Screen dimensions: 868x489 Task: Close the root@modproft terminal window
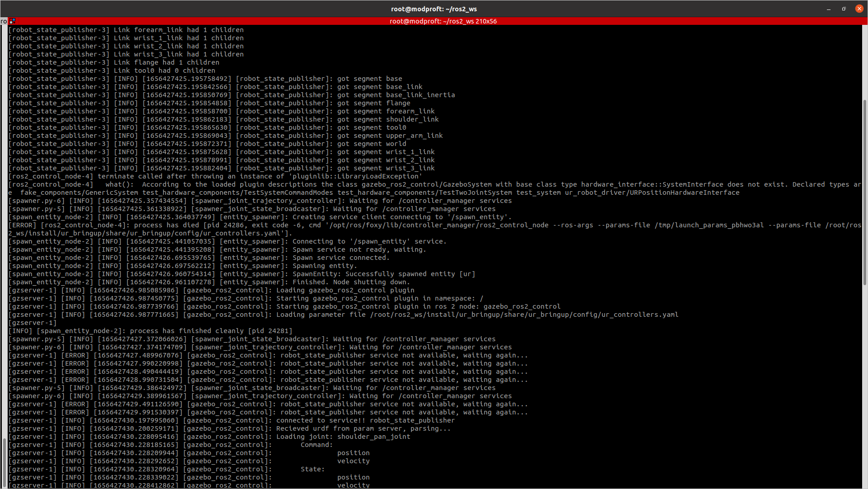click(859, 9)
